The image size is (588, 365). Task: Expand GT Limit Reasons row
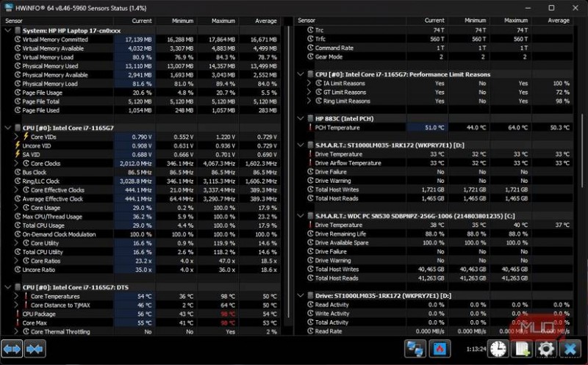pos(309,93)
